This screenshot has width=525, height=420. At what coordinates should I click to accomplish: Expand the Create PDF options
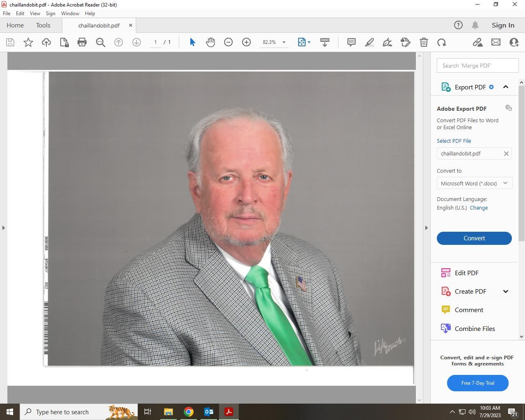[506, 292]
